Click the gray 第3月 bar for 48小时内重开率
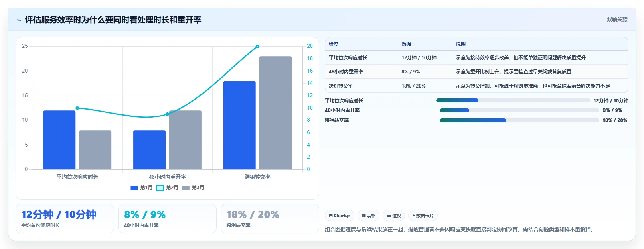 click(185, 140)
